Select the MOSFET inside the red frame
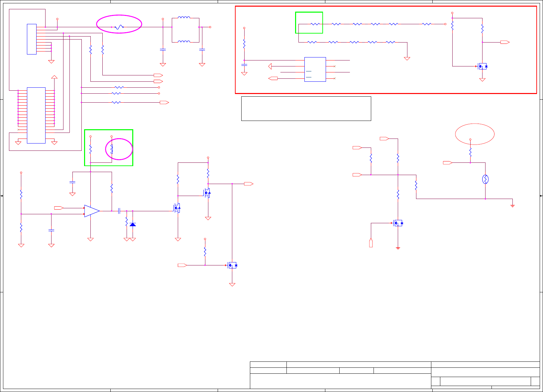Viewport: 543px width, 392px height. 482,66
